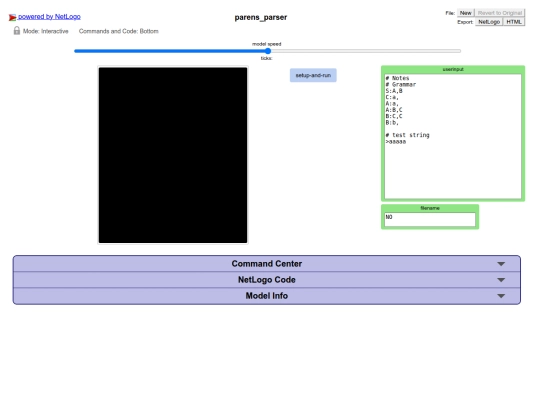Click the '# Notes' comment line
This screenshot has height=405, width=540.
tap(397, 78)
